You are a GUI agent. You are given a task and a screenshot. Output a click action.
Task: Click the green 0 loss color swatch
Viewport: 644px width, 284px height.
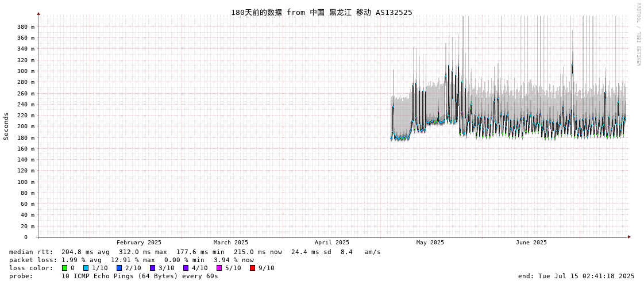click(64, 268)
